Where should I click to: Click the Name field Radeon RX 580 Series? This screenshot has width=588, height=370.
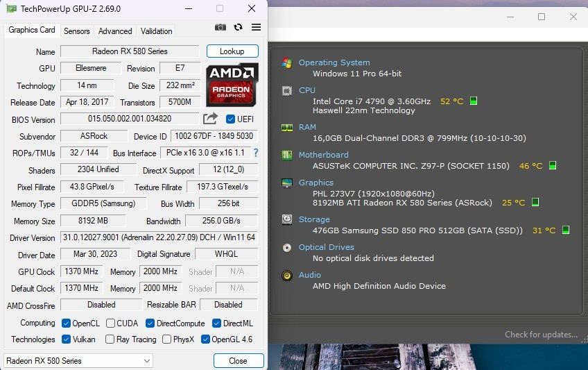pyautogui.click(x=130, y=51)
